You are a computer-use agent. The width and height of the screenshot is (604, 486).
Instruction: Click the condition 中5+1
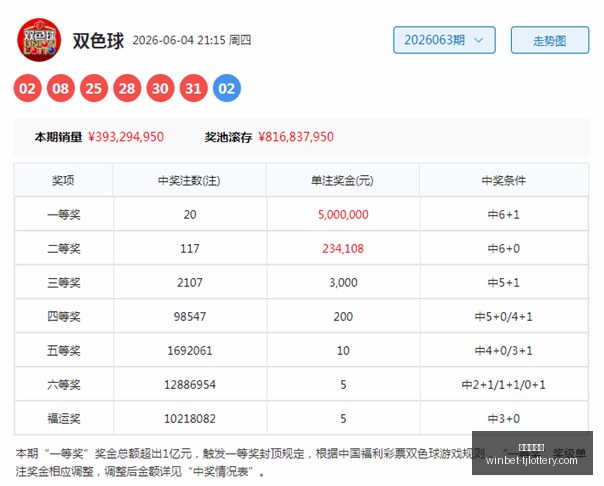pyautogui.click(x=504, y=283)
